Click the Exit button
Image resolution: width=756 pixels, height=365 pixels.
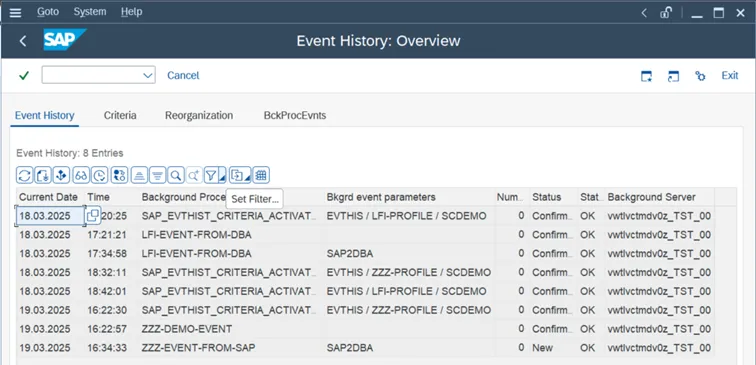pyautogui.click(x=730, y=76)
